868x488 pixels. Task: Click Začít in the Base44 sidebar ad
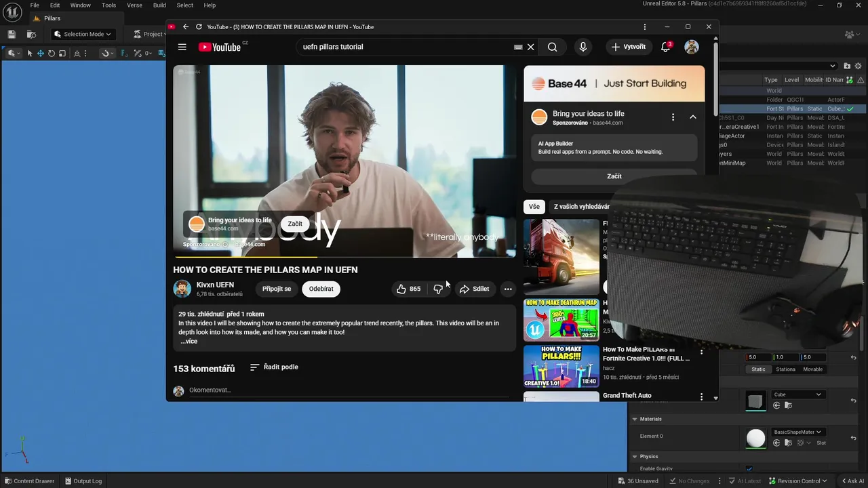(x=614, y=176)
